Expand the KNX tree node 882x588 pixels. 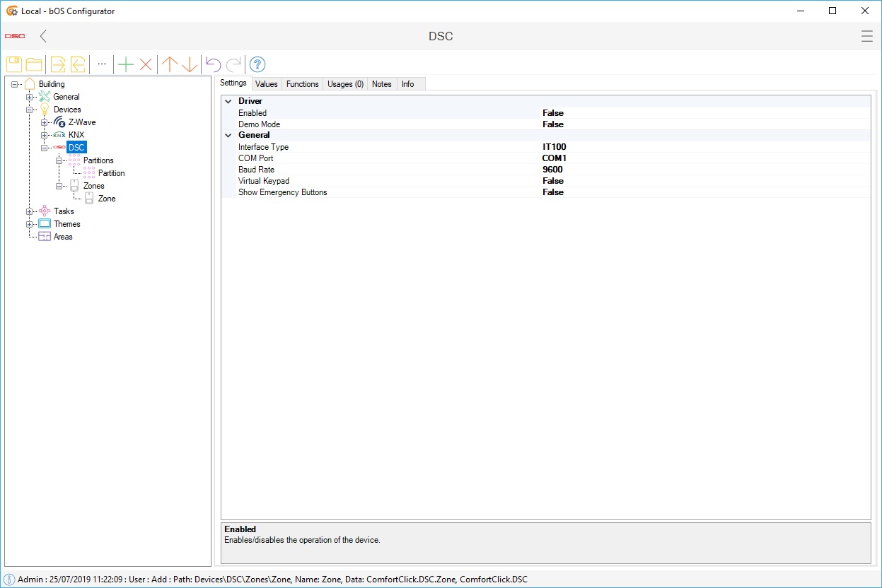(45, 135)
